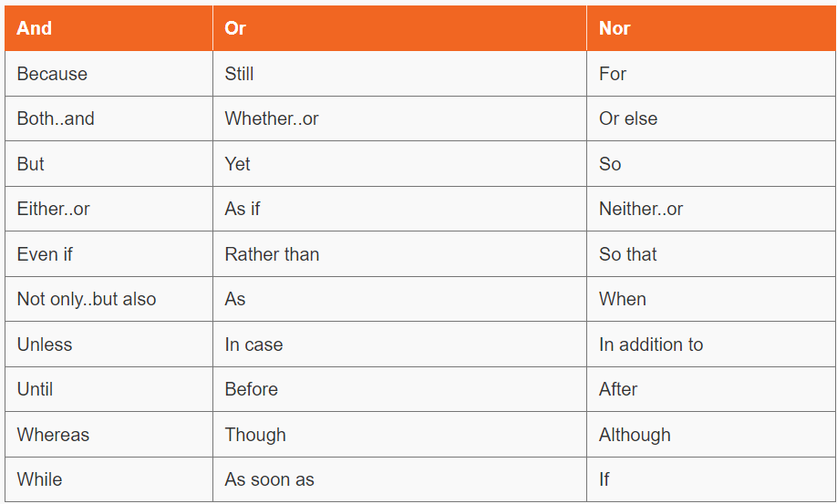Click the 'Rather than' cell
The height and width of the screenshot is (504, 837).
400,254
